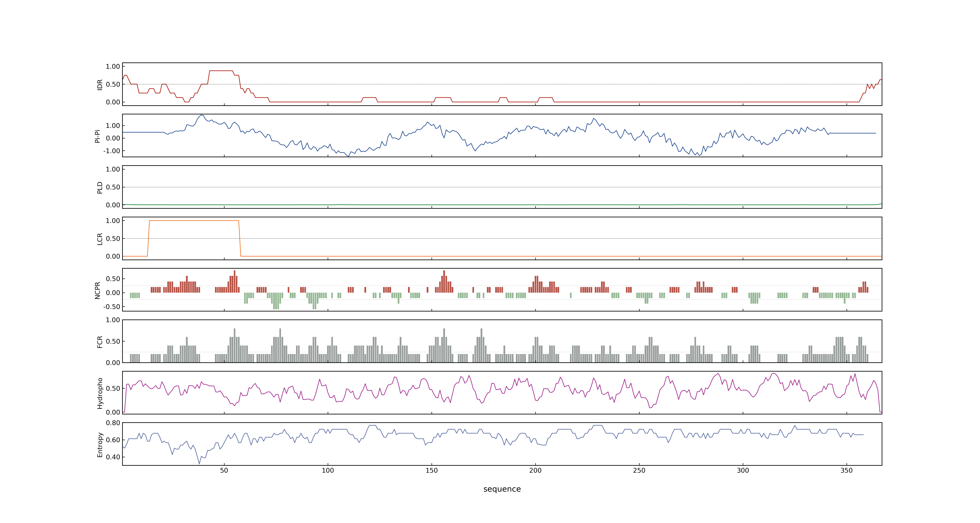This screenshot has width=980, height=523.
Task: Click the -0.50 tick on NCPR axis
Action: tap(111, 307)
